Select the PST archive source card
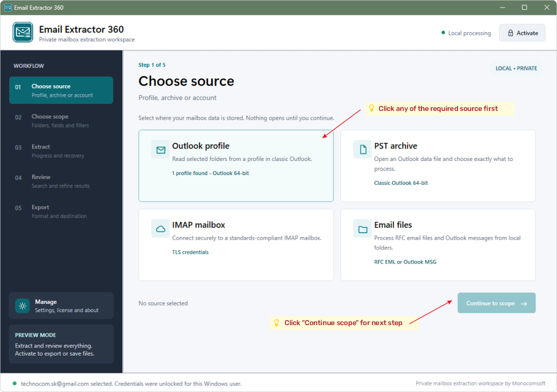557x392 pixels. click(x=438, y=166)
